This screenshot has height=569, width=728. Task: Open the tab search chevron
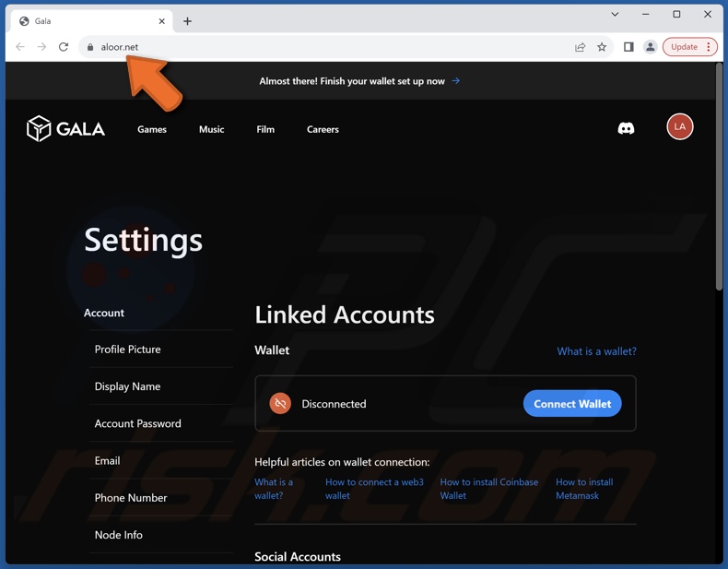point(616,14)
